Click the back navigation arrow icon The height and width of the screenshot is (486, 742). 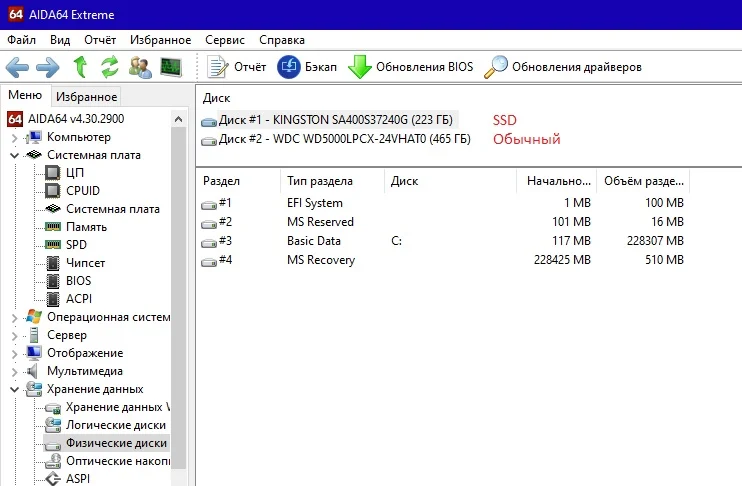click(18, 67)
